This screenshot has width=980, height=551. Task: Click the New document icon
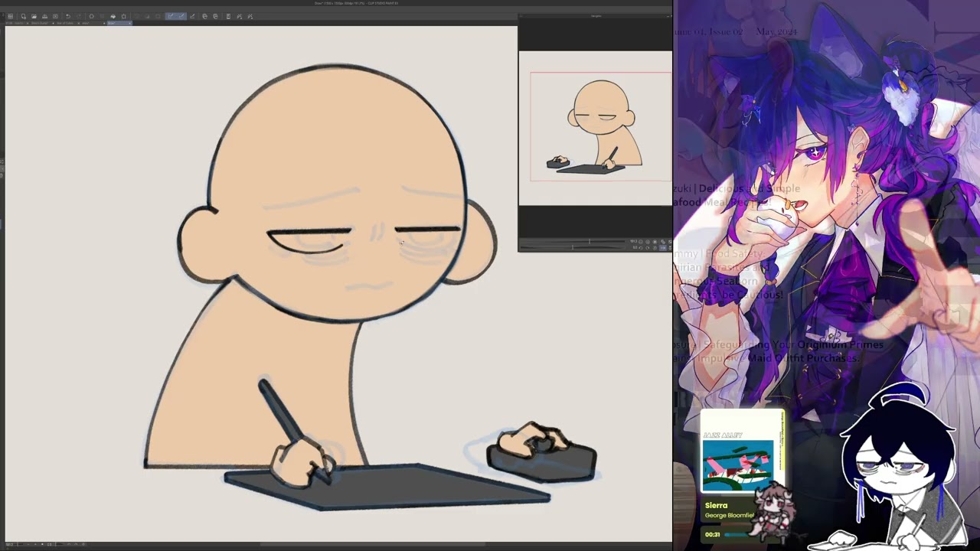coord(24,16)
